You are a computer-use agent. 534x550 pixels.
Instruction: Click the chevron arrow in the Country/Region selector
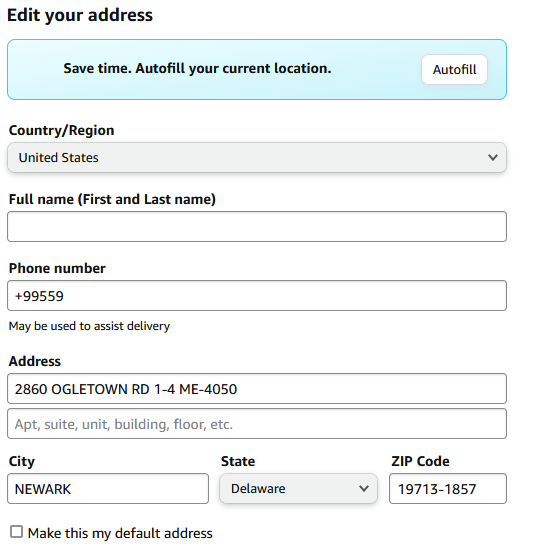pos(493,157)
